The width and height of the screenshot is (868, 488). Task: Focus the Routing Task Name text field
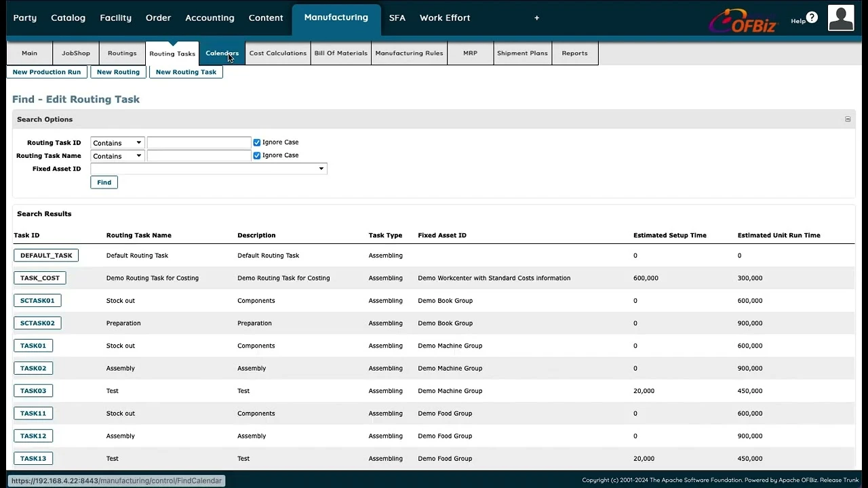point(199,155)
